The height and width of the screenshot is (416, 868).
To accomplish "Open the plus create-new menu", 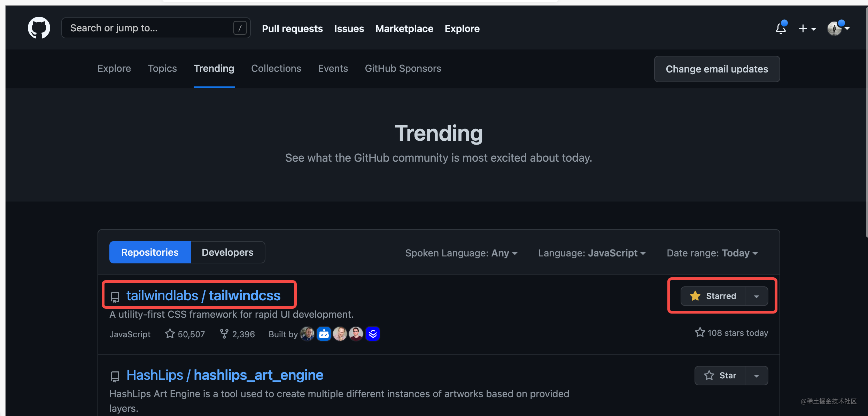I will 807,29.
